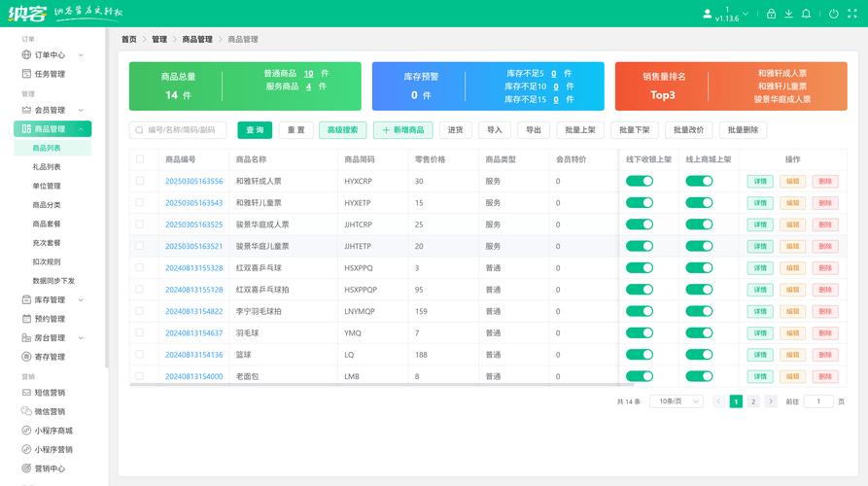This screenshot has height=486, width=868.
Task: Click the 小程序营销 icon
Action: point(26,449)
